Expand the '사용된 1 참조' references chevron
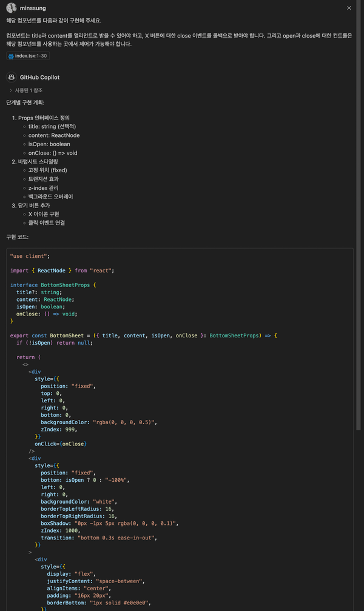Screen dimensions: 364x611 11,90
